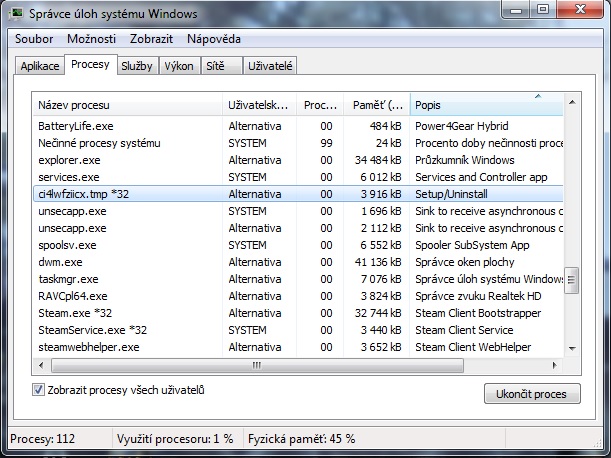The image size is (611, 458).
Task: Maximize the Task Manager window
Action: click(543, 9)
